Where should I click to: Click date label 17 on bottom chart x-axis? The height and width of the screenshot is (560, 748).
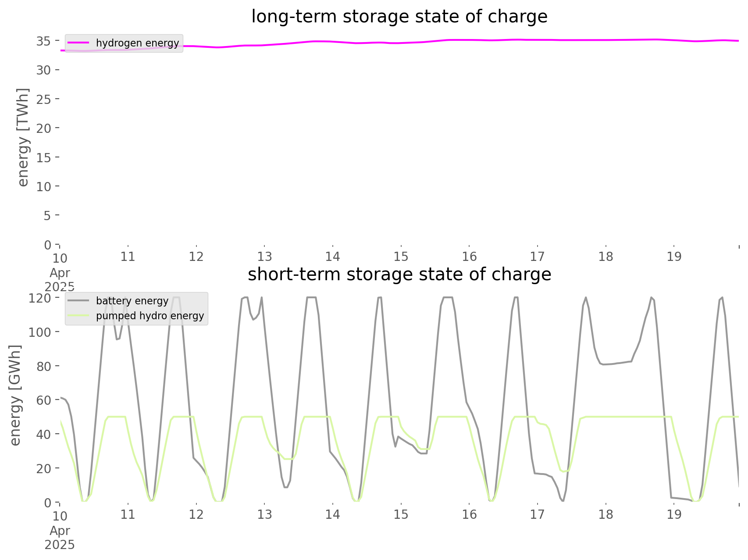pos(538,515)
